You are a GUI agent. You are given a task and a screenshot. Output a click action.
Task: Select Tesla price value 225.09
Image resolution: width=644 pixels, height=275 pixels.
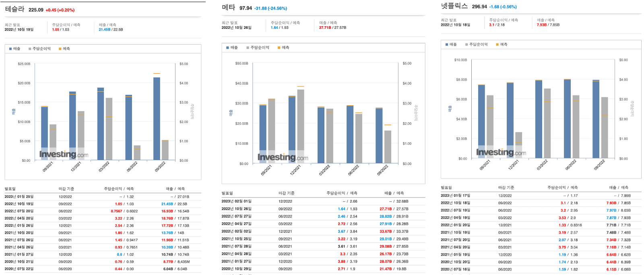36,10
